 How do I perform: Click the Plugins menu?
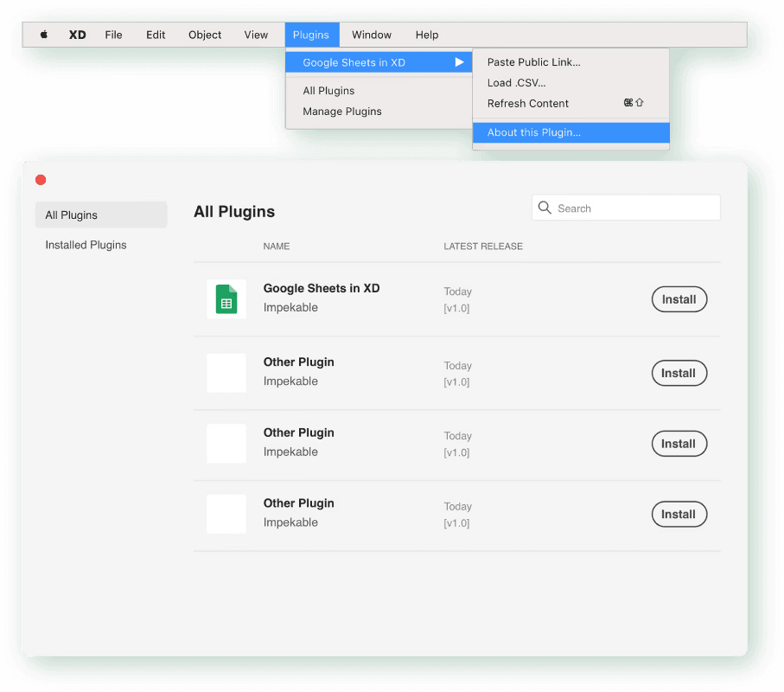pos(312,35)
